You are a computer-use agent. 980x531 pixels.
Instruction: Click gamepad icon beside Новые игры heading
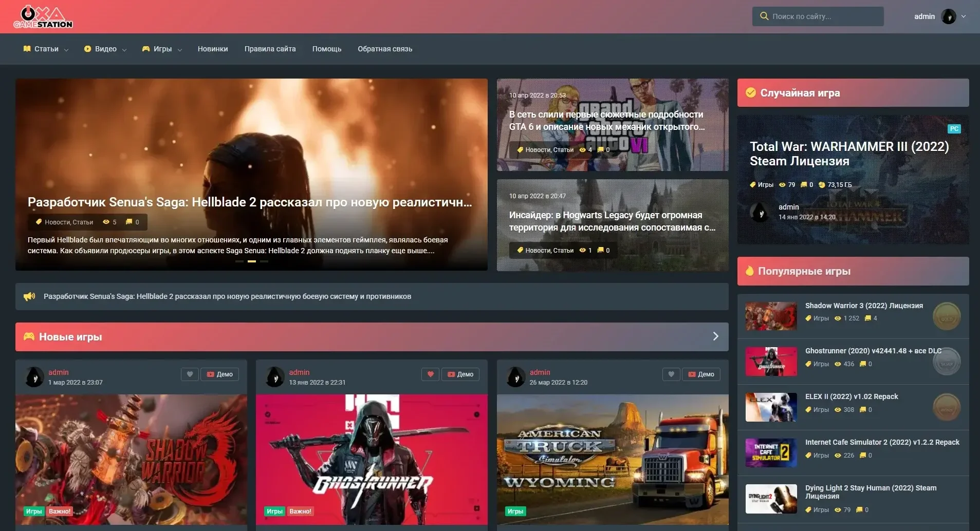29,336
